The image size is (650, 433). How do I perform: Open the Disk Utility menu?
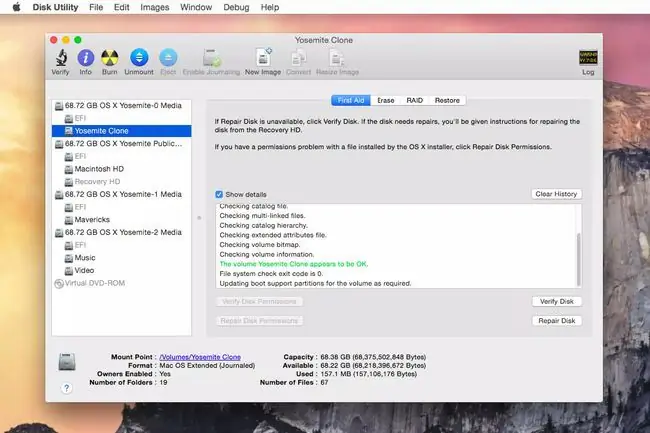tap(56, 7)
